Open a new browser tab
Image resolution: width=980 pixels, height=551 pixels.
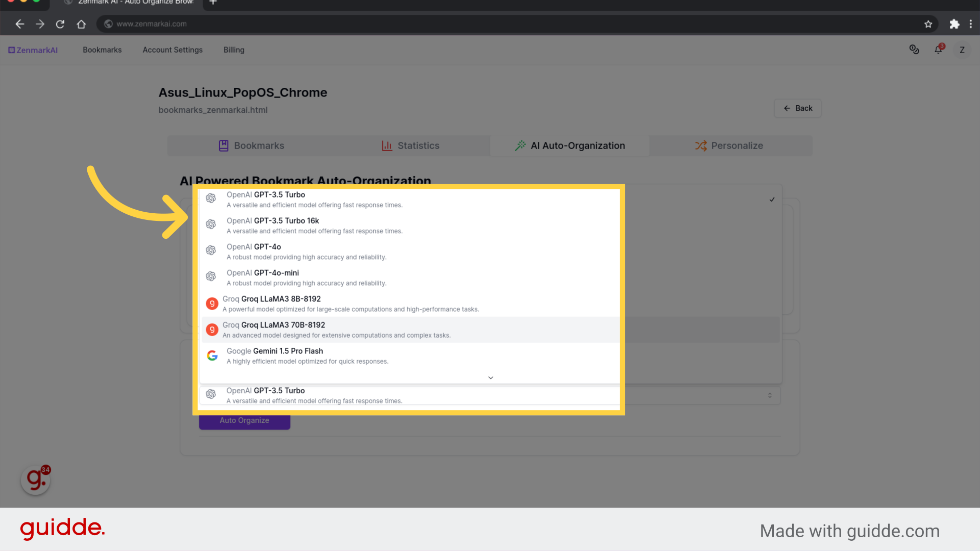213,3
